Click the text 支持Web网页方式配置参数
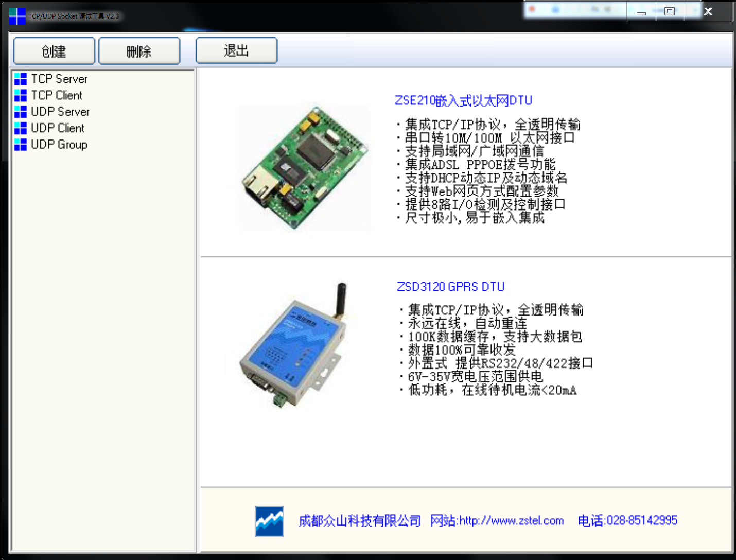 pos(482,191)
